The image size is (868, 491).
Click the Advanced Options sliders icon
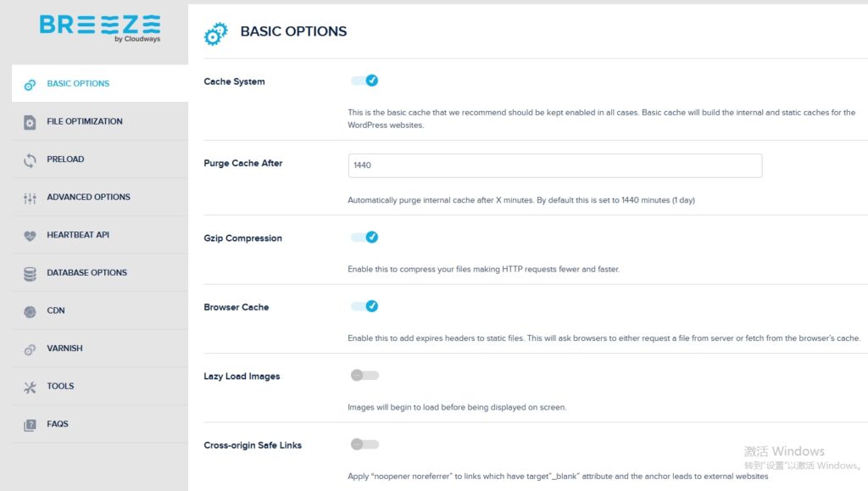coord(30,198)
